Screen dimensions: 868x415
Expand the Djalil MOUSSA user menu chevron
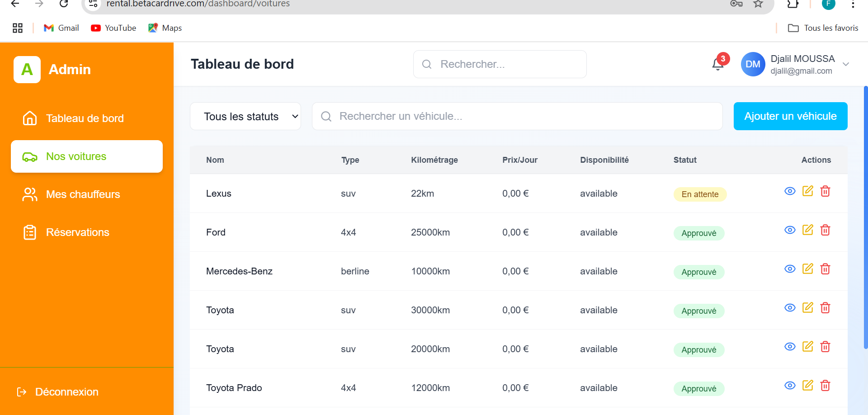(846, 64)
